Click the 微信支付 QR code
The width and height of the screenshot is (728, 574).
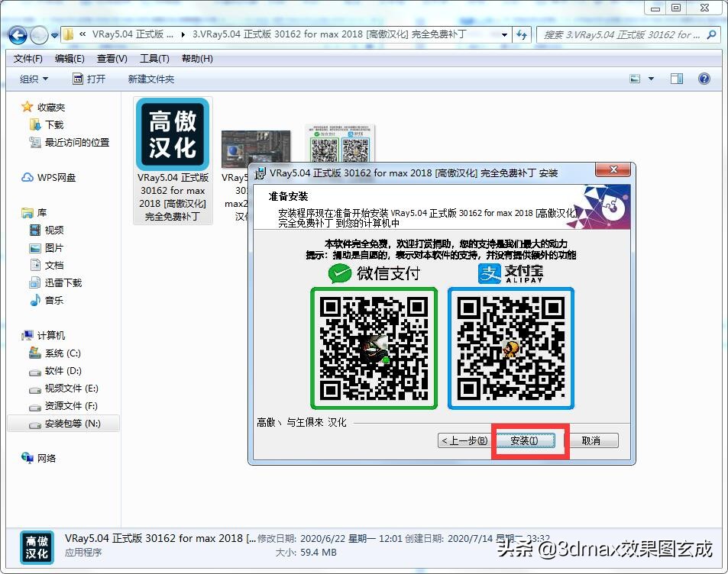374,348
